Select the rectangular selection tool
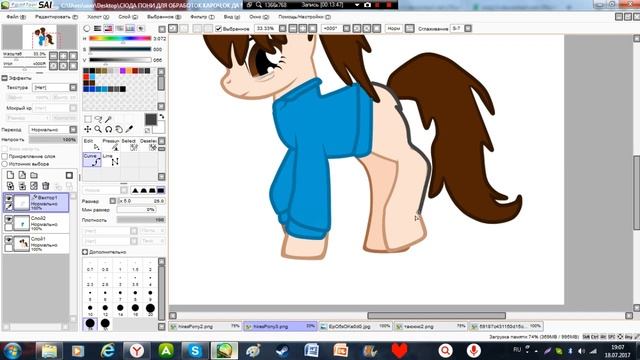 click(x=88, y=119)
